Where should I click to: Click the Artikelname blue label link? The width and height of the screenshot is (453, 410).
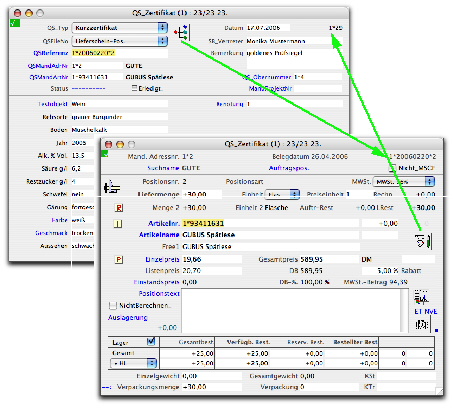159,235
